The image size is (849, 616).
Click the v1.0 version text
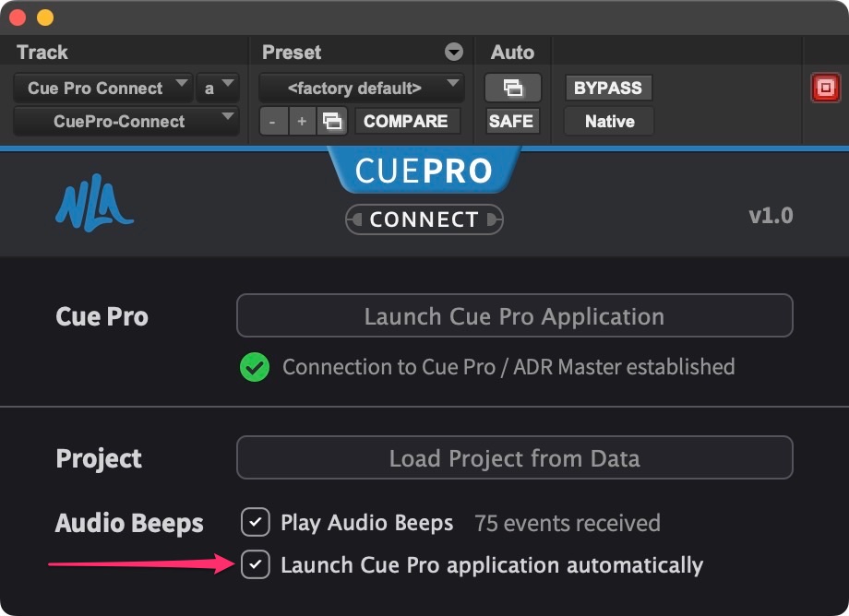(x=771, y=215)
